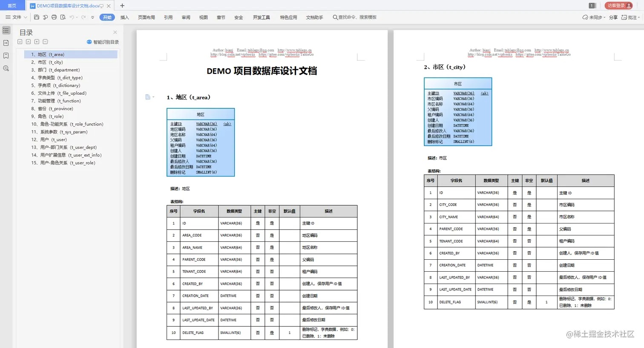Expand the dropdown arrow next to 文件
The image size is (644, 348).
click(25, 17)
